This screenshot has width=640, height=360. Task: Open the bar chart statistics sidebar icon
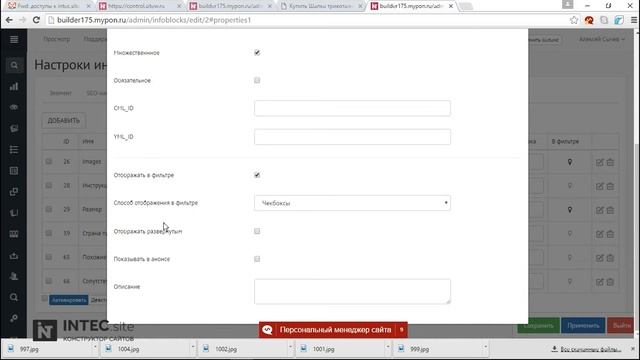click(x=14, y=86)
